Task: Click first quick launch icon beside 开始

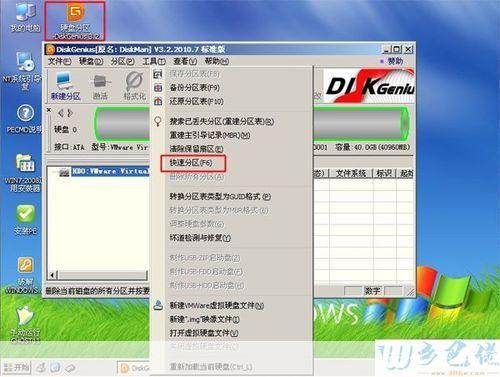Action: click(x=42, y=368)
